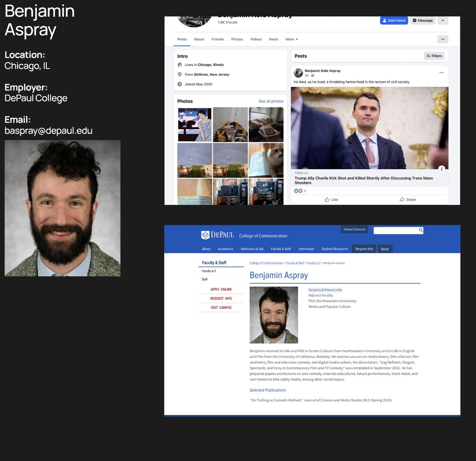Open the Skillman, New Jersey link in Intro
This screenshot has width=476, height=461.
[x=211, y=75]
